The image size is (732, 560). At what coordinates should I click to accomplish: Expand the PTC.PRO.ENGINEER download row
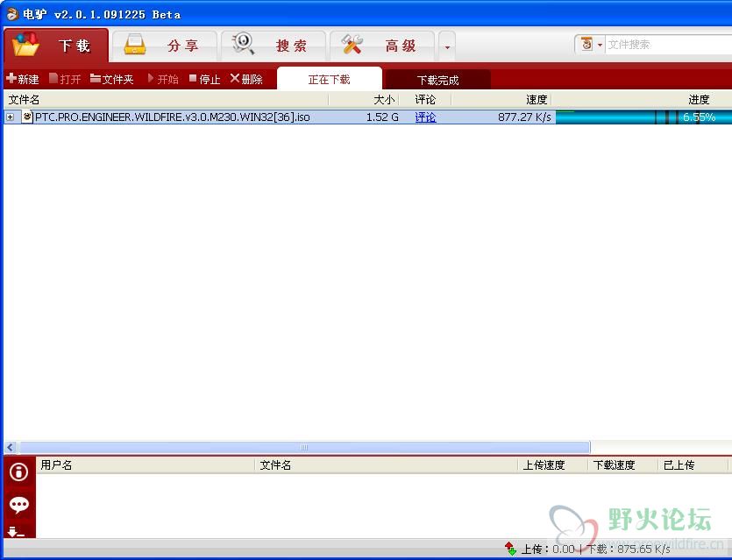(11, 117)
